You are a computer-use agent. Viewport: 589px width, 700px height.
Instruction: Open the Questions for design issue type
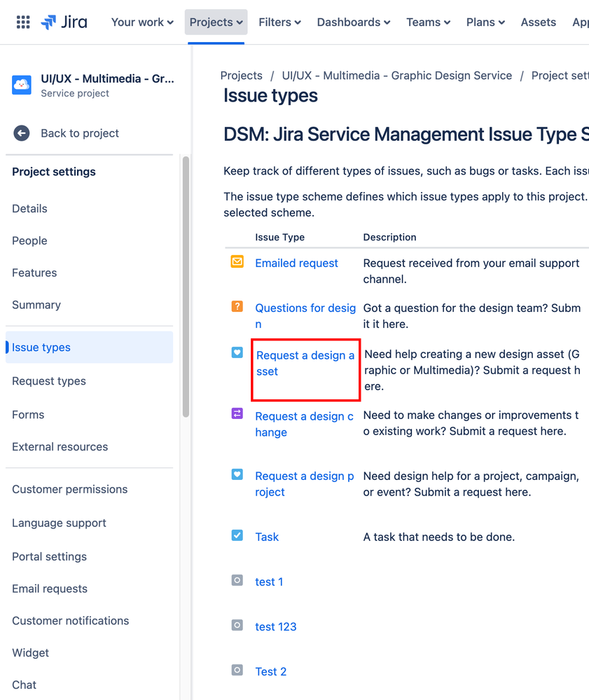click(305, 315)
